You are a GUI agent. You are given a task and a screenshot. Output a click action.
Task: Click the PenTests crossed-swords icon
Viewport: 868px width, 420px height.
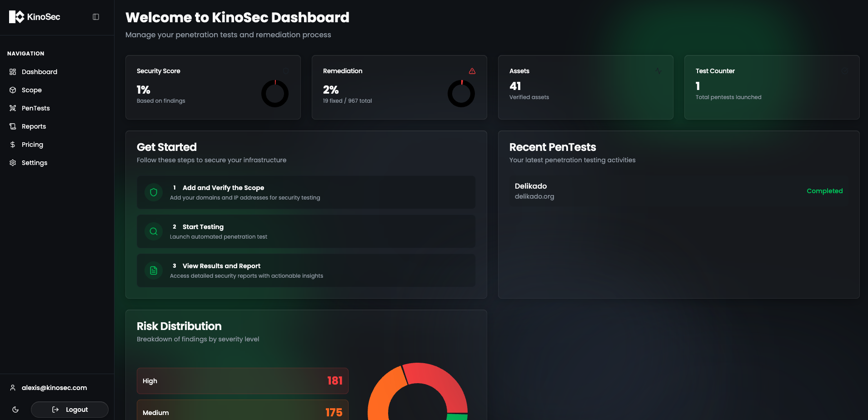[13, 108]
